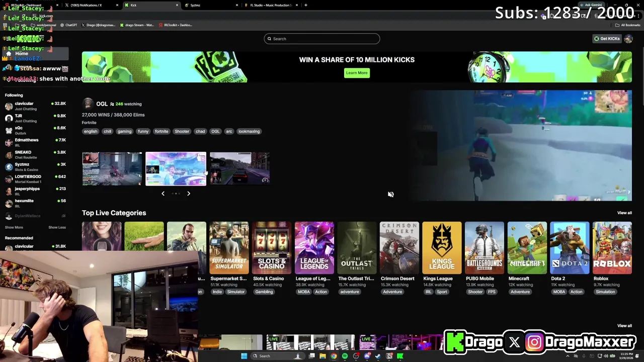Viewport: 644px width, 362px height.
Task: Open a new browser tab
Action: 306,5
